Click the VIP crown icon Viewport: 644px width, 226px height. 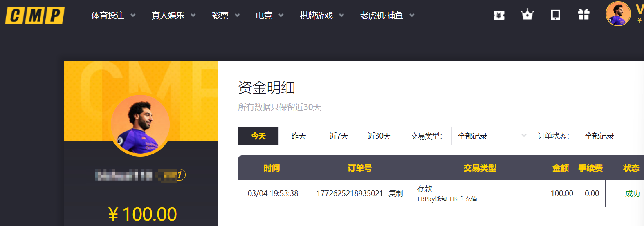[527, 15]
